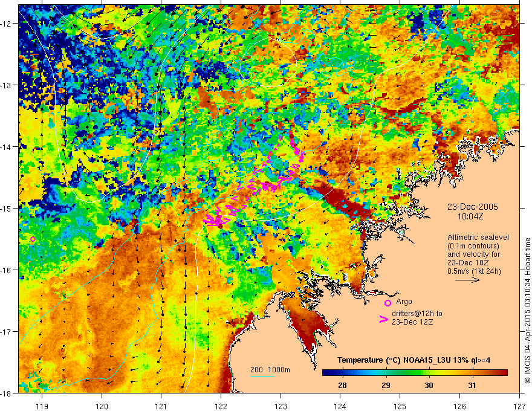Click the Argo float marker near longitude 119
The width and height of the screenshot is (532, 411).
click(x=33, y=239)
